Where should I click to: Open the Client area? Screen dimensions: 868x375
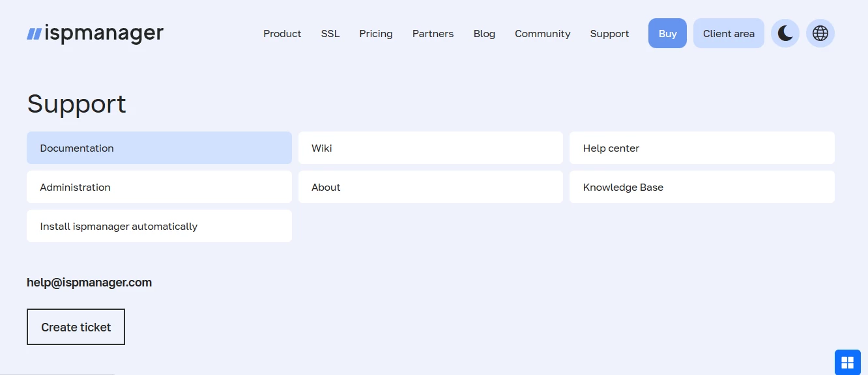pyautogui.click(x=728, y=33)
